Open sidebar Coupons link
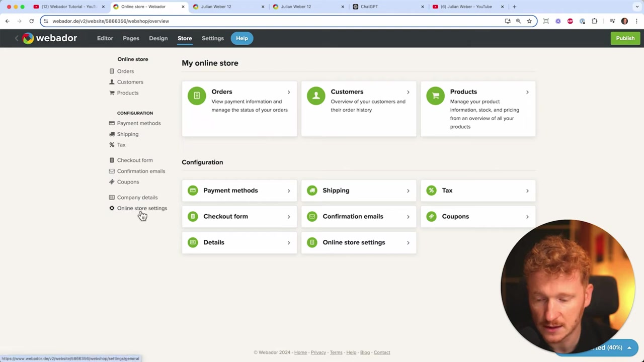The image size is (644, 362). pyautogui.click(x=128, y=182)
